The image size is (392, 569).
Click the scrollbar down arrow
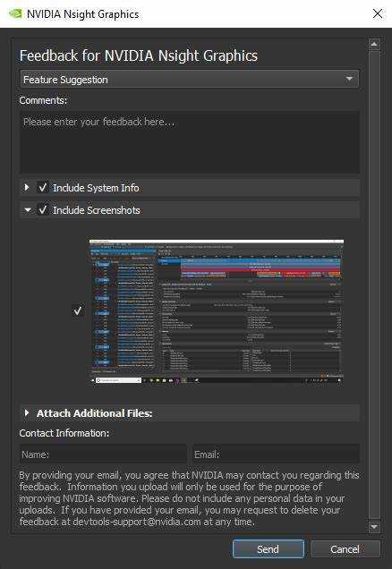(x=374, y=526)
